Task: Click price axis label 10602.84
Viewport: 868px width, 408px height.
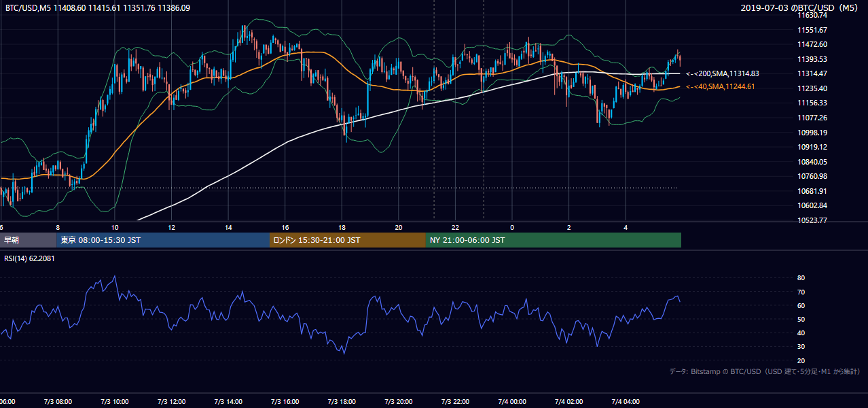Action: click(x=812, y=205)
